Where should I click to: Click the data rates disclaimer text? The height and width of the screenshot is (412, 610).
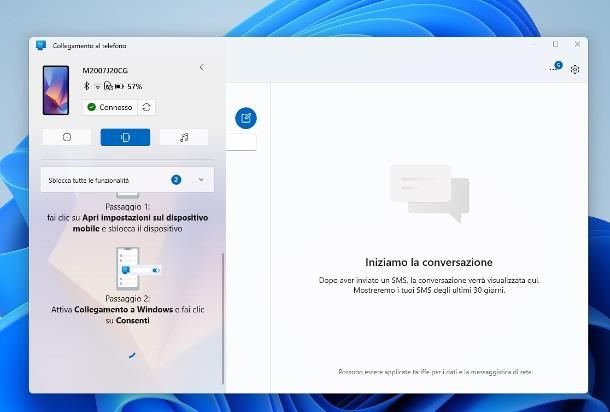[x=435, y=372]
